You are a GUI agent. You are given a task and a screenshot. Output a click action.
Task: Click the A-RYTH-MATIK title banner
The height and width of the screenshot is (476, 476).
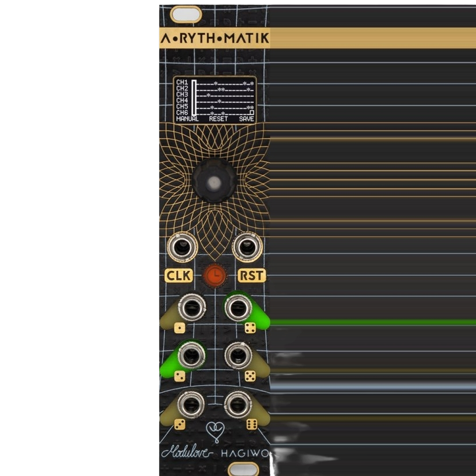[215, 38]
